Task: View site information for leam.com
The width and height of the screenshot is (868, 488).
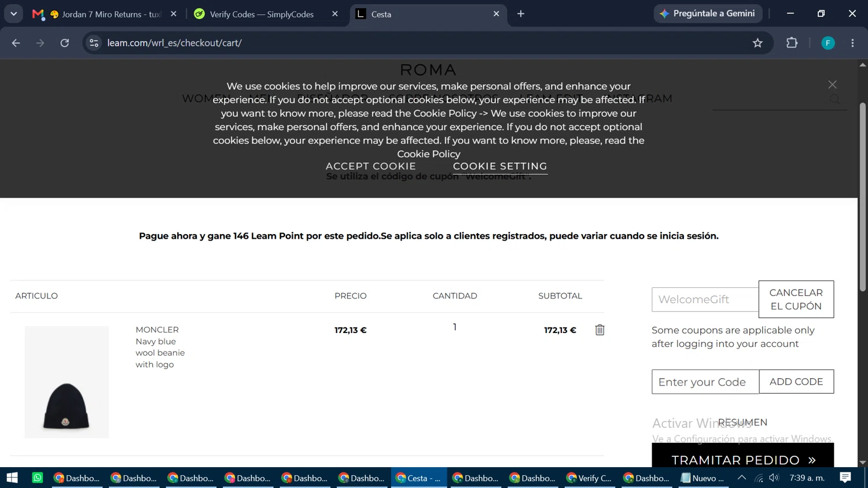Action: point(94,43)
